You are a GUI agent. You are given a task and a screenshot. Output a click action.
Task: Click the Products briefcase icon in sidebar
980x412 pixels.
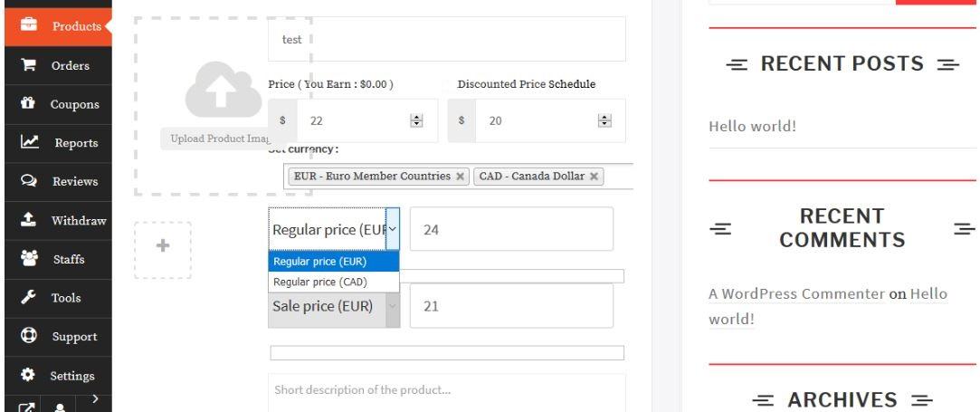(x=27, y=26)
